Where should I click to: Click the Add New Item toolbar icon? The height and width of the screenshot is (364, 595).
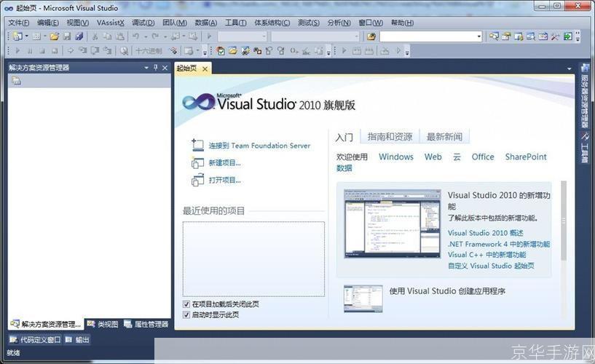click(36, 36)
